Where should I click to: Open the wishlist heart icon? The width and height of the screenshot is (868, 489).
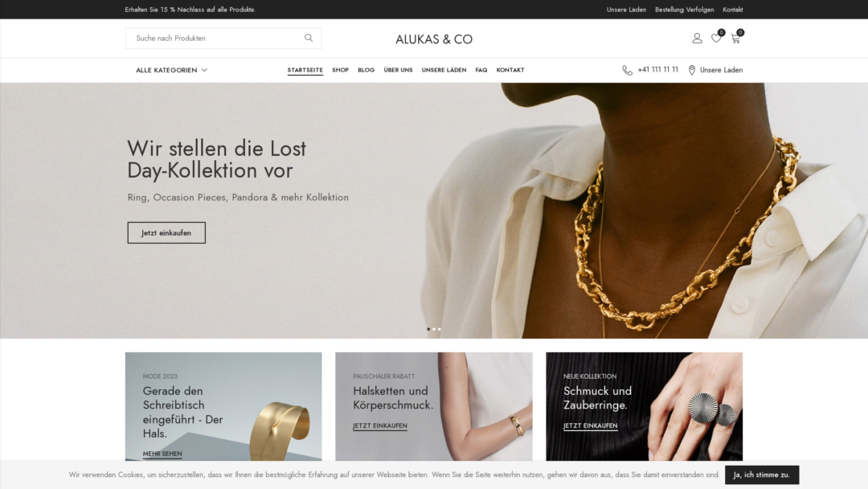[x=716, y=39]
